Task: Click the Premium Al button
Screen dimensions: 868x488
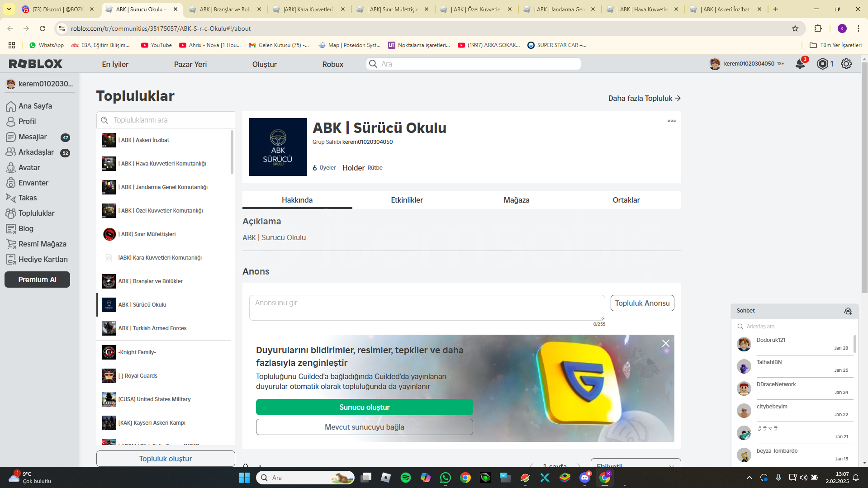Action: click(x=37, y=280)
